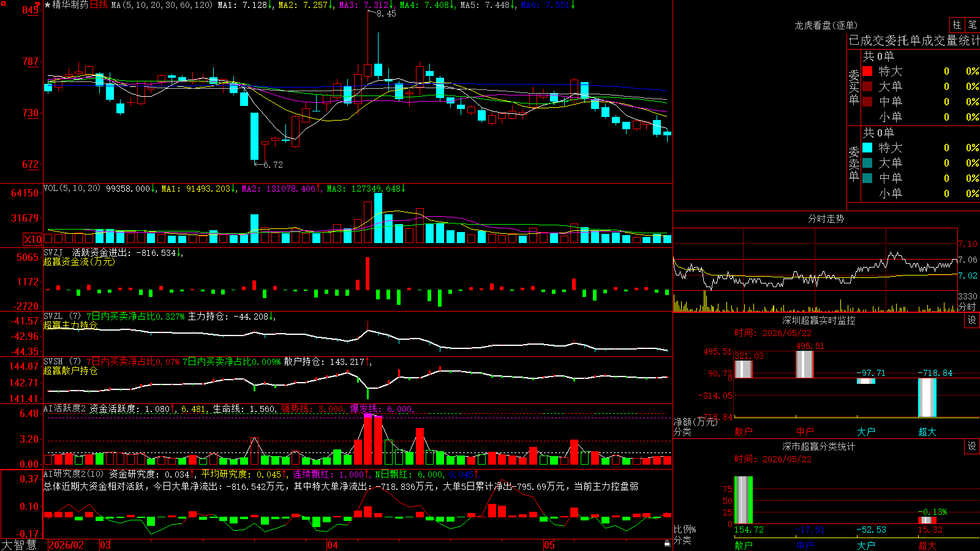Click the X10 volume scale marker
Image resolution: width=980 pixels, height=551 pixels.
coord(32,239)
